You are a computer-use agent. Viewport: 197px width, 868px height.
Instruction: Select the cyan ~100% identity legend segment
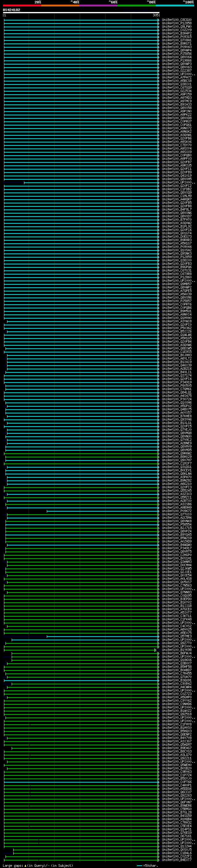pos(175,6)
